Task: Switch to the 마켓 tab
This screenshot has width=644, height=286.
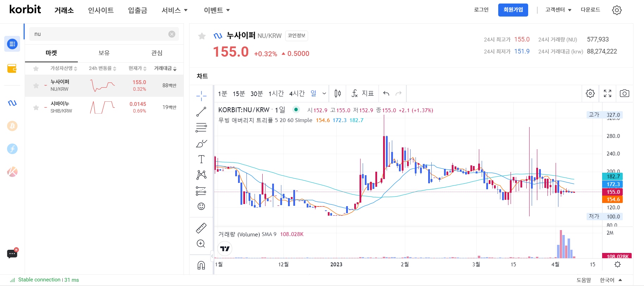Action: point(51,53)
